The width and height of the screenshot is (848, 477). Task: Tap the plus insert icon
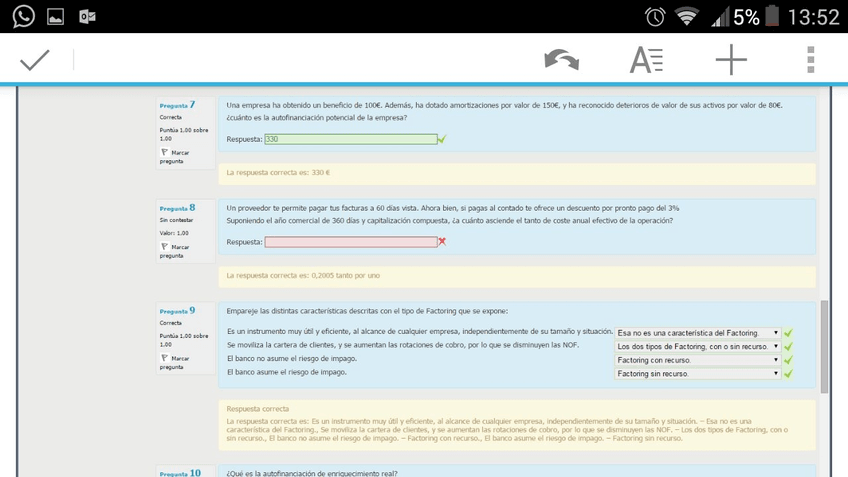[731, 59]
